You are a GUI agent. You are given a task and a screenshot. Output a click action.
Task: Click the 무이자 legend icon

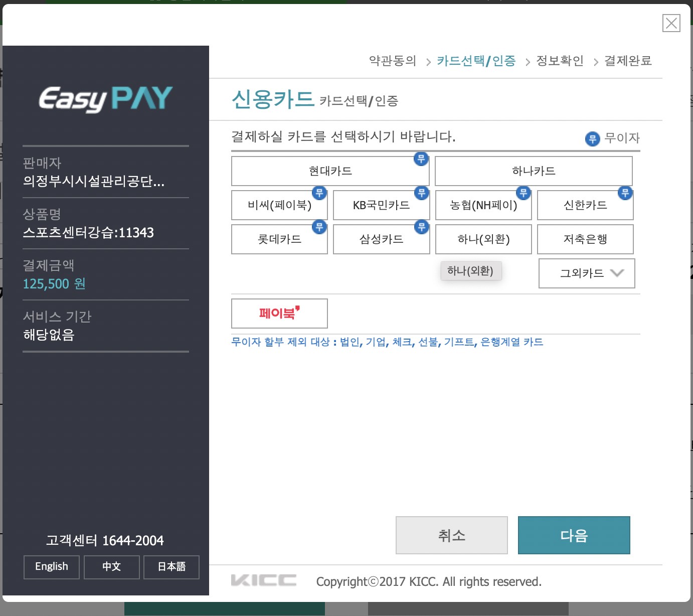pos(593,138)
